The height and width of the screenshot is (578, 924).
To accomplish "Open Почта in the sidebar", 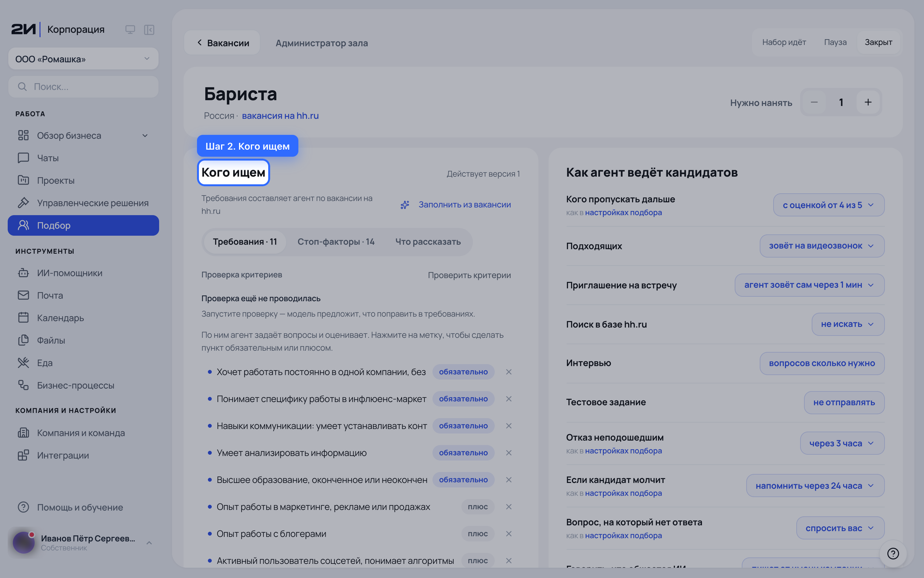I will coord(83,295).
